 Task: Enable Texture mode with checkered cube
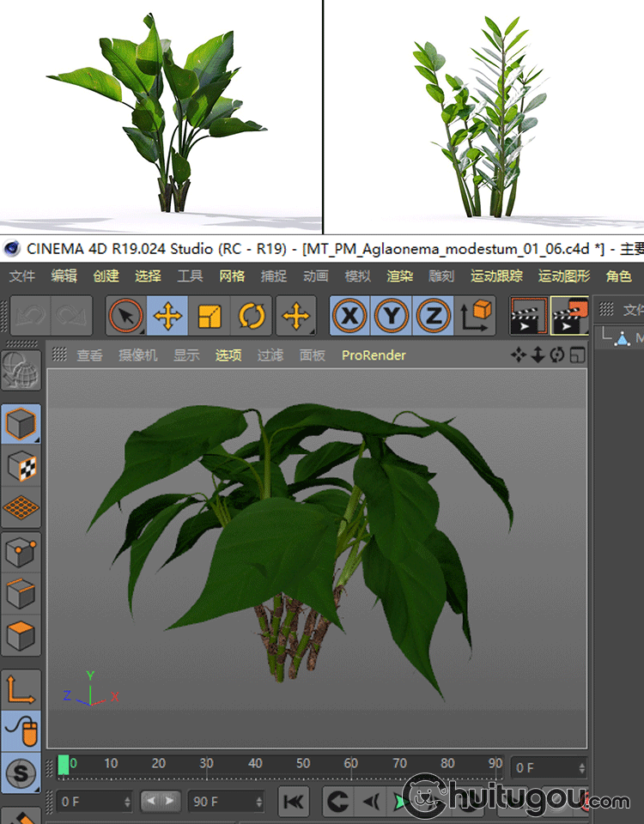coord(21,466)
